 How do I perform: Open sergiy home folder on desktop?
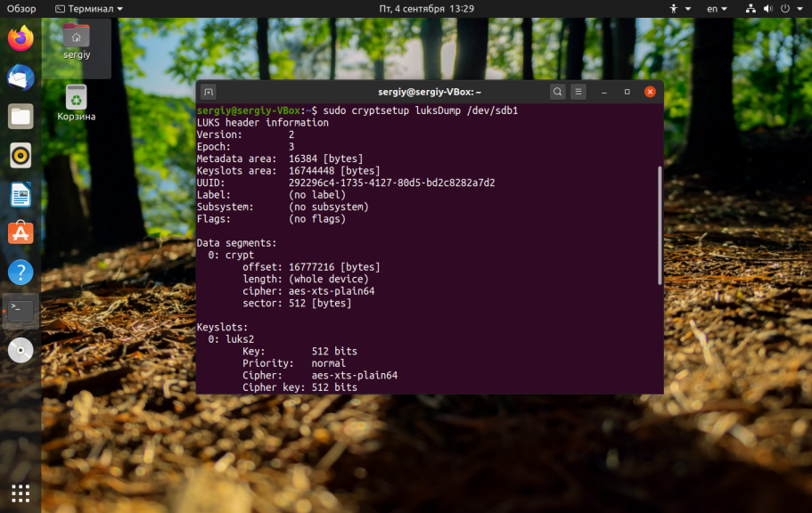point(77,42)
